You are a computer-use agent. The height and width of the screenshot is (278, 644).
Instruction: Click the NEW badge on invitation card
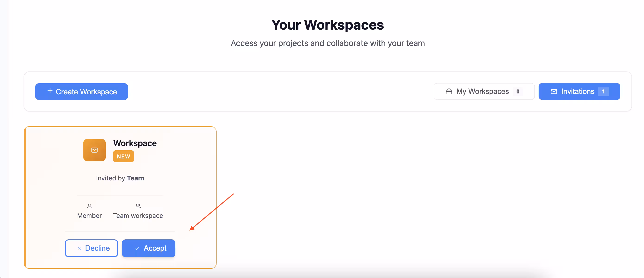tap(123, 157)
